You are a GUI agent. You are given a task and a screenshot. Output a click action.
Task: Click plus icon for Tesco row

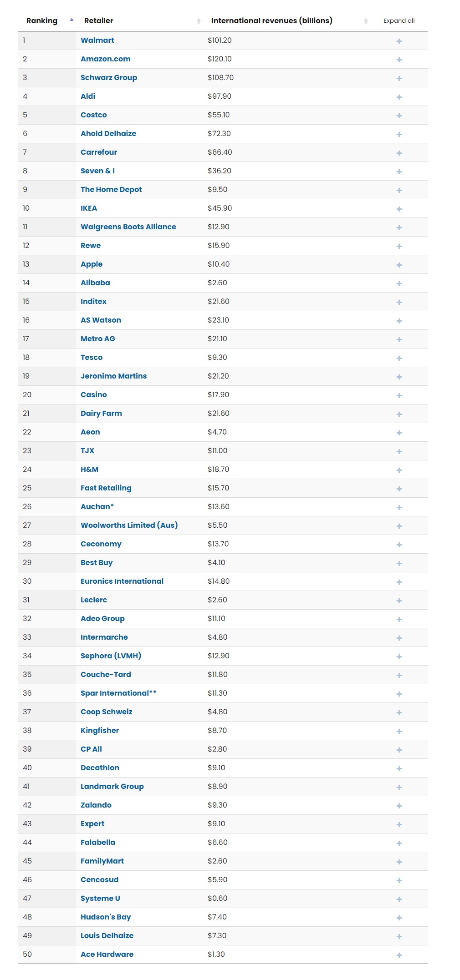pyautogui.click(x=399, y=358)
